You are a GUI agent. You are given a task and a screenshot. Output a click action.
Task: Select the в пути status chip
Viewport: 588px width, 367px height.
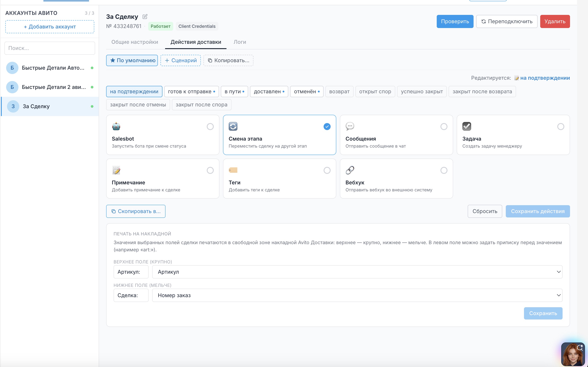[234, 92]
